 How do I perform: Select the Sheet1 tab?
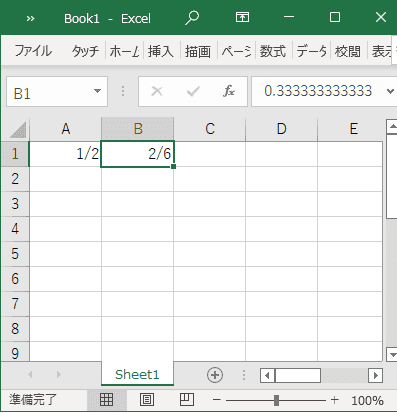[137, 375]
